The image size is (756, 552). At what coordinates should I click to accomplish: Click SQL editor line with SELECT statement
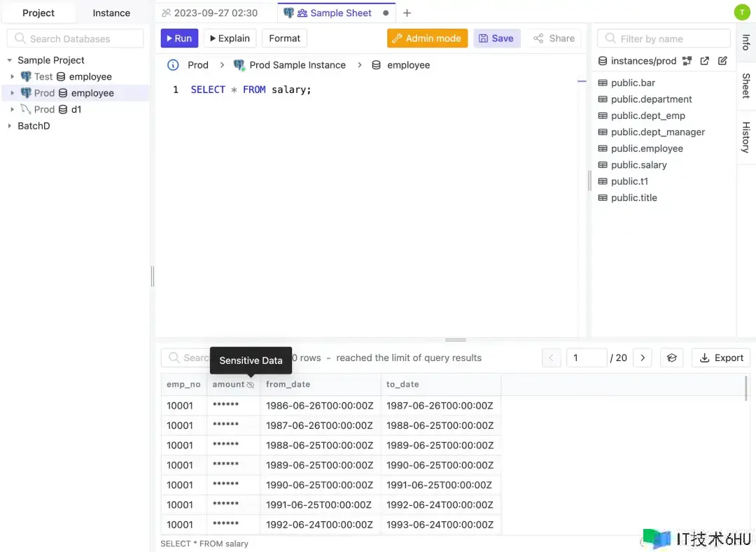251,90
